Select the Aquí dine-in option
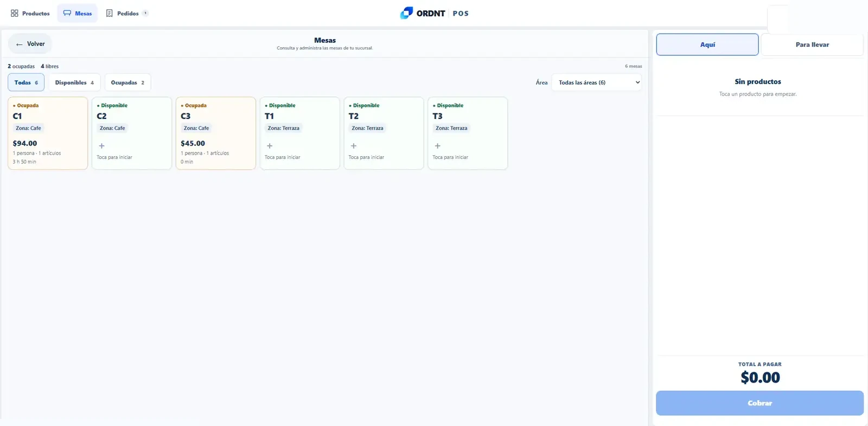The image size is (868, 426). coord(707,44)
